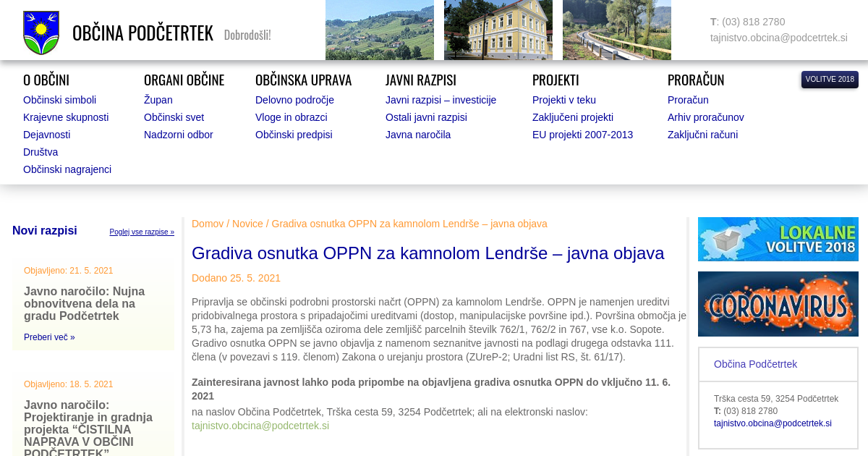The height and width of the screenshot is (456, 868).
Task: Click Poglej vse razpise link
Action: pyautogui.click(x=142, y=232)
